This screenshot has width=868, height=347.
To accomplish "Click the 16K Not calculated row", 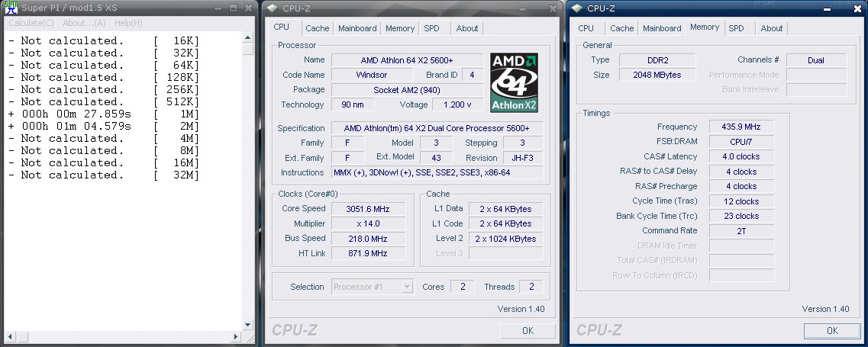I will coord(104,41).
